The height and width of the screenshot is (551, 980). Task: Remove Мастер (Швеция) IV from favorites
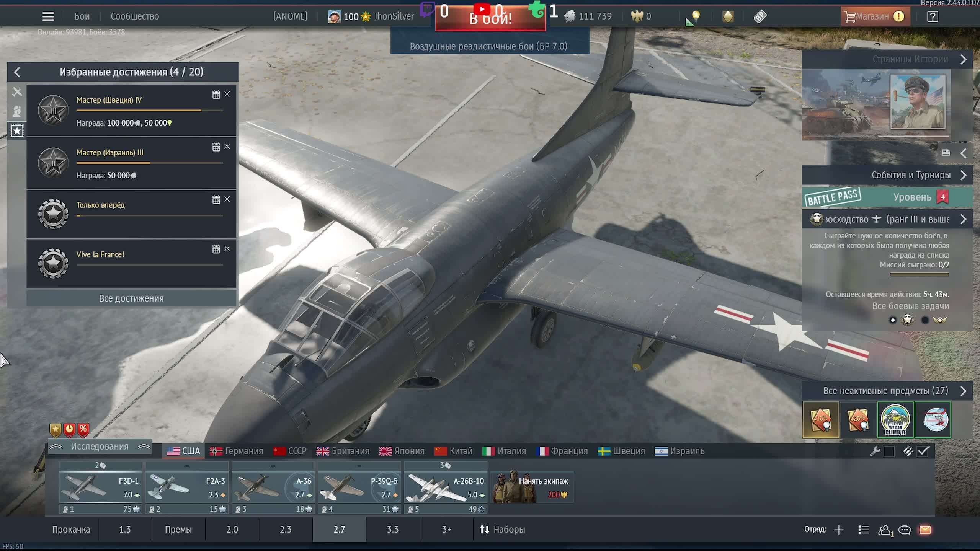[227, 94]
